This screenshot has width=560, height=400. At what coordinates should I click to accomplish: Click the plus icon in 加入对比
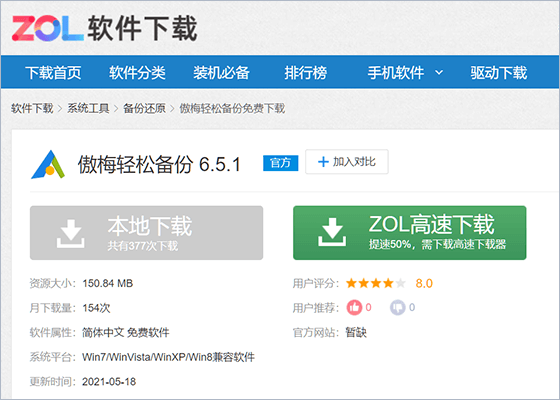pyautogui.click(x=323, y=162)
